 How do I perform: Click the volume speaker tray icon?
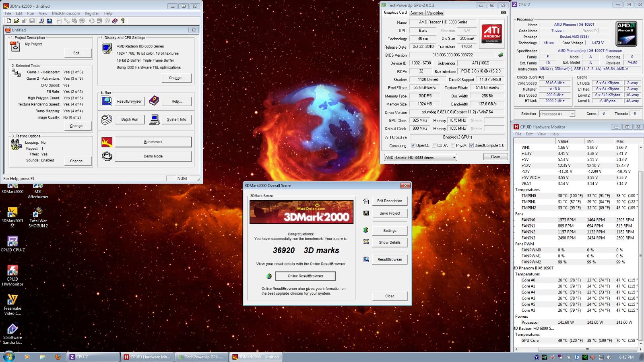pos(609,357)
